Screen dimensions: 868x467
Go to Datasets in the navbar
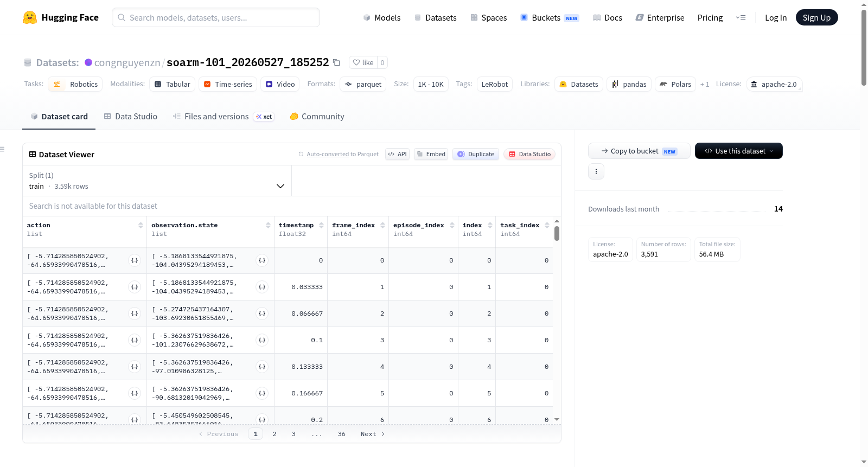[x=435, y=17]
